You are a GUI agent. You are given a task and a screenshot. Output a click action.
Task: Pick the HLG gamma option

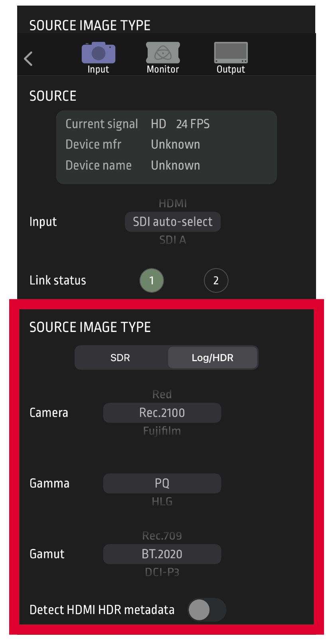(162, 501)
